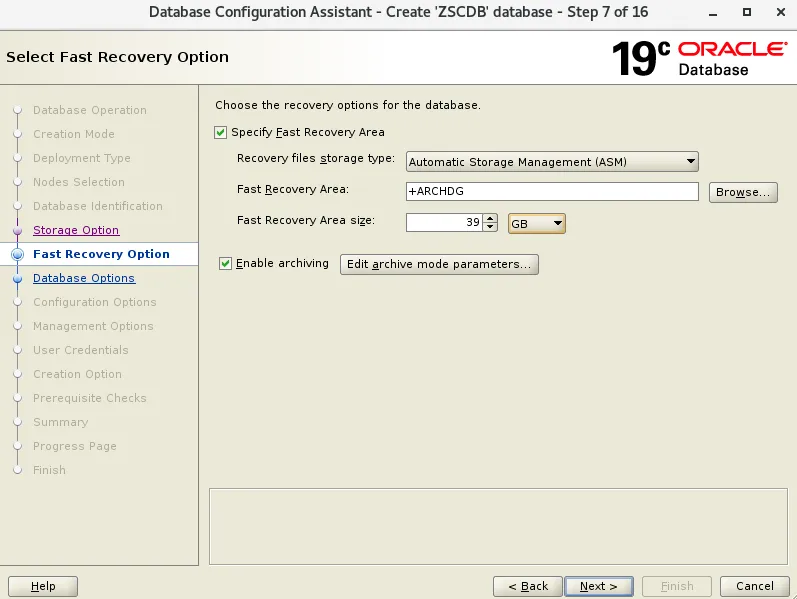797x599 pixels.
Task: Close the Database Configuration Assistant window
Action: coord(781,12)
